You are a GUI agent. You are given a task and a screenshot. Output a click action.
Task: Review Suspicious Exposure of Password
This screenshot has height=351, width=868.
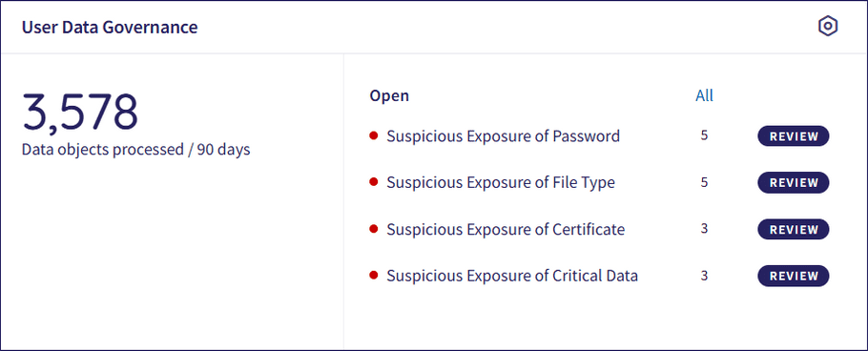tap(794, 136)
